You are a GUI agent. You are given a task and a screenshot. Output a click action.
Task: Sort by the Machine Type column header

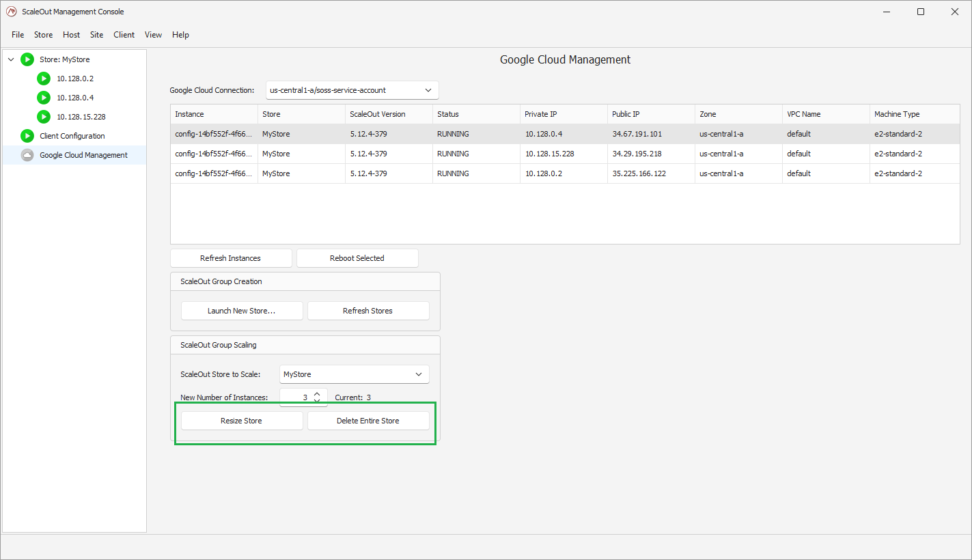pos(915,114)
